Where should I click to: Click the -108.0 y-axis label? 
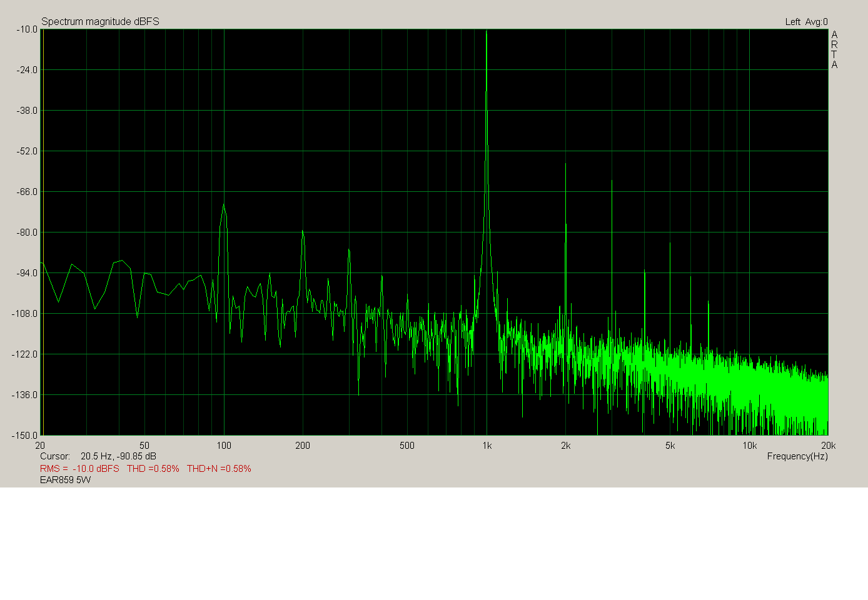click(x=25, y=313)
